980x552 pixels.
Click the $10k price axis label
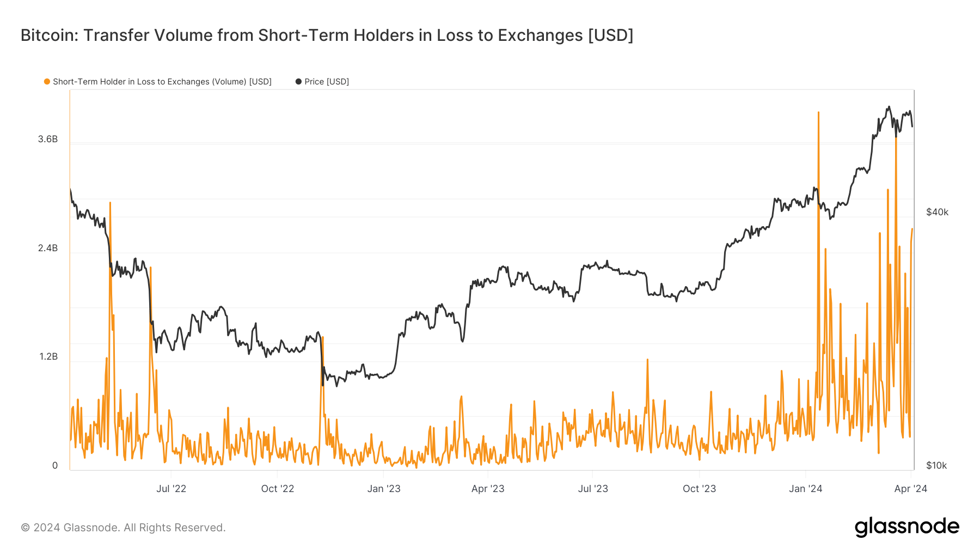coord(936,466)
